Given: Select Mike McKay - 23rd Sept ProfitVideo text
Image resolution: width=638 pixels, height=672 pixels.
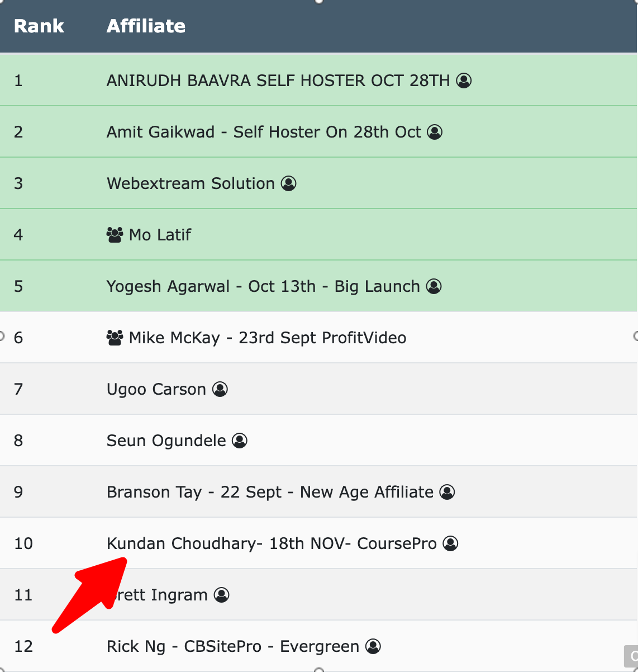Looking at the screenshot, I should click(268, 338).
